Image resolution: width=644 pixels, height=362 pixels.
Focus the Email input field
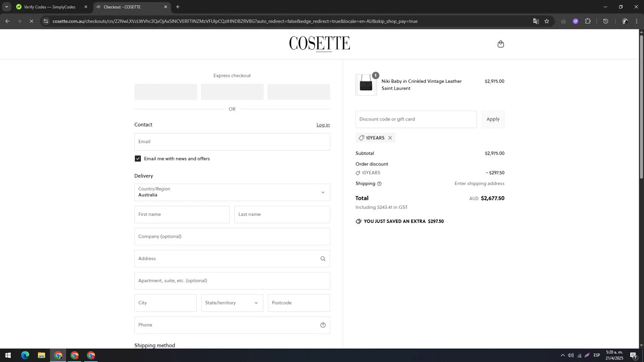pos(232,142)
